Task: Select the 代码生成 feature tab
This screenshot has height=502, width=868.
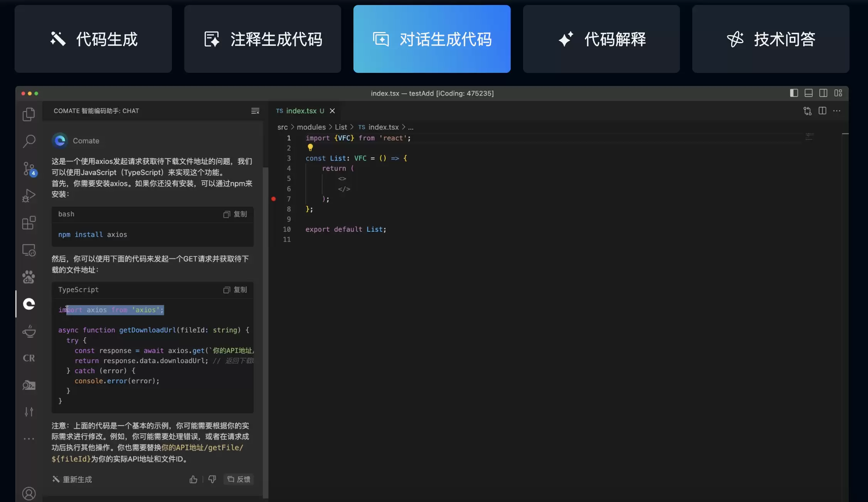Action: point(93,39)
